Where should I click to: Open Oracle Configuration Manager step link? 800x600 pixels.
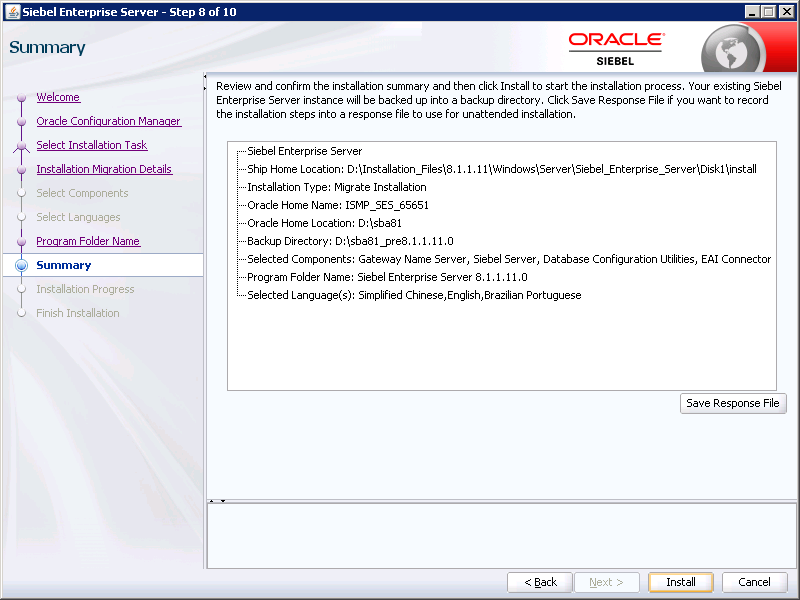pos(109,121)
